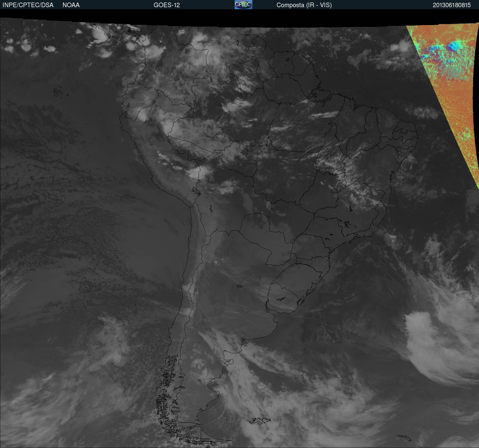This screenshot has height=448, width=479.
Task: Click the 201306180815 timestamp
Action: coord(452,5)
